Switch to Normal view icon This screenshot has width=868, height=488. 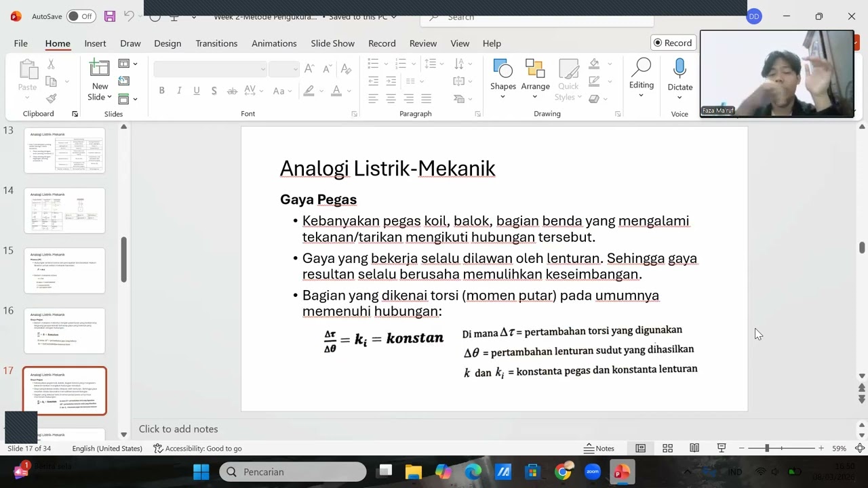click(x=640, y=448)
